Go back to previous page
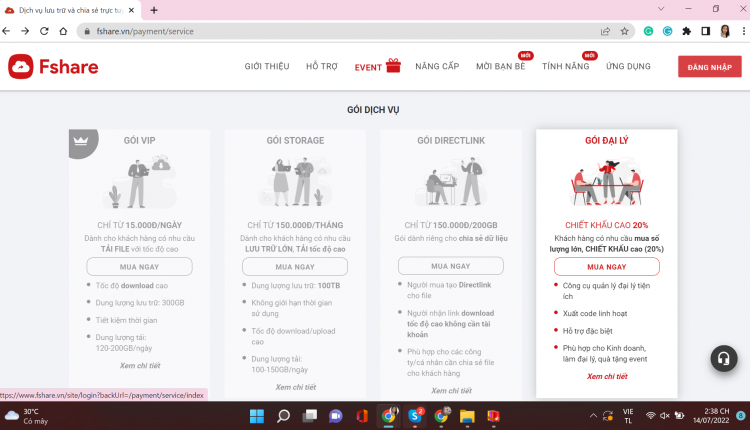 [6, 31]
